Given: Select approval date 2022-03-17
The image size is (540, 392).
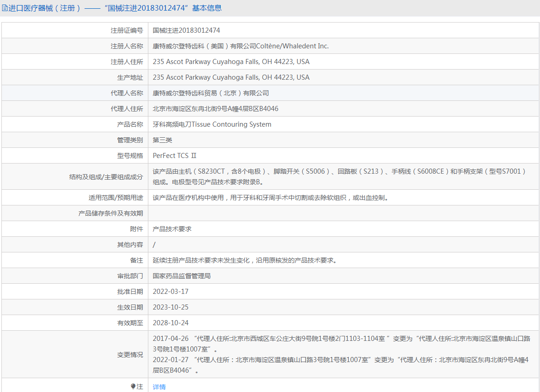Looking at the screenshot, I should [x=170, y=292].
